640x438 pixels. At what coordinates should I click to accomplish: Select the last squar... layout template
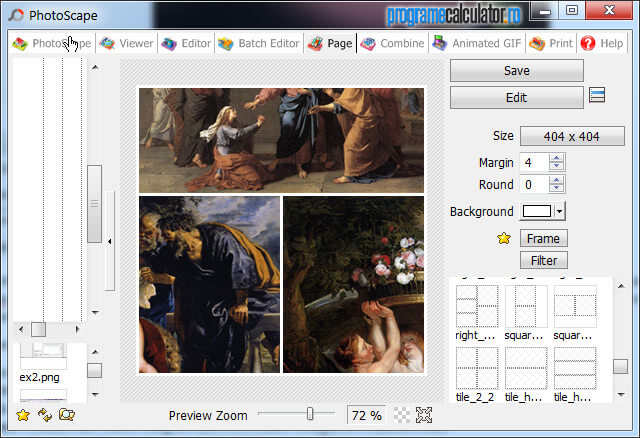tap(575, 313)
